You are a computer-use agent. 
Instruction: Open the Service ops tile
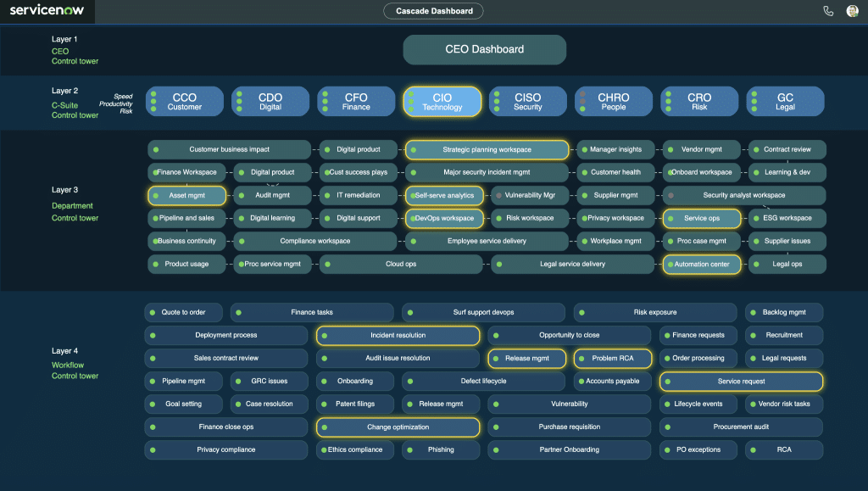tap(701, 218)
